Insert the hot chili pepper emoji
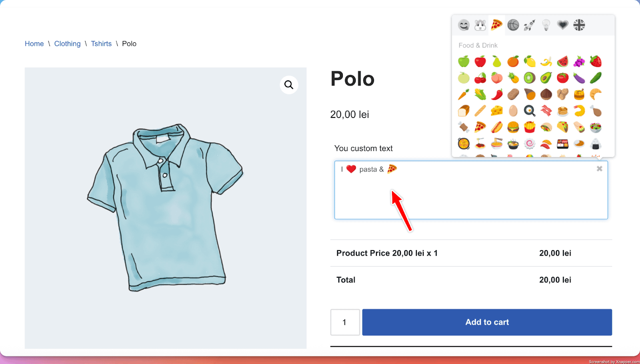The image size is (640, 364). click(497, 94)
